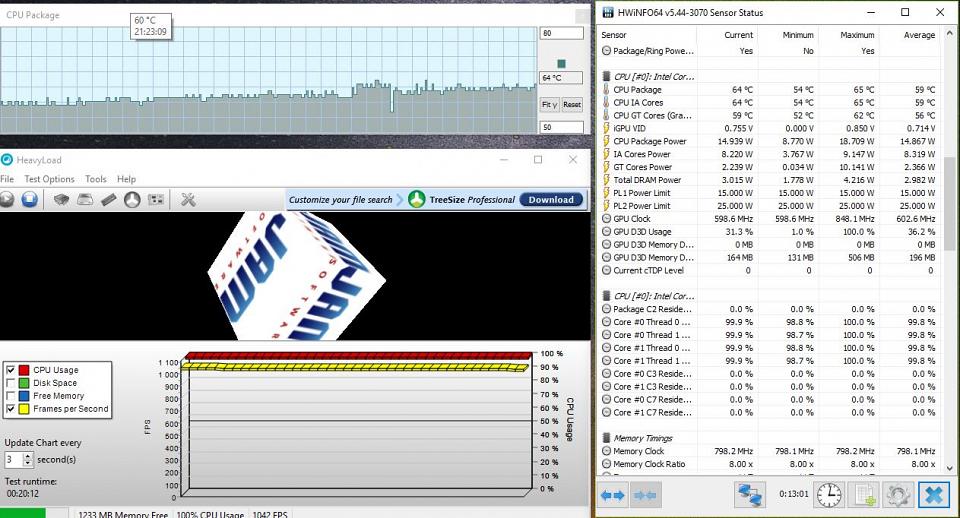Open the Tools menu in HeavyLoad
The image size is (960, 518).
[x=96, y=179]
